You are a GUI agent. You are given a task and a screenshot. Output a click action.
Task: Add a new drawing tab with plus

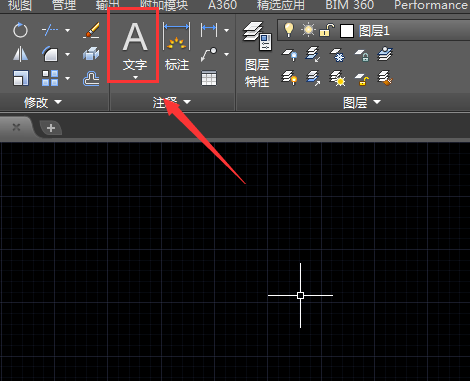(51, 128)
